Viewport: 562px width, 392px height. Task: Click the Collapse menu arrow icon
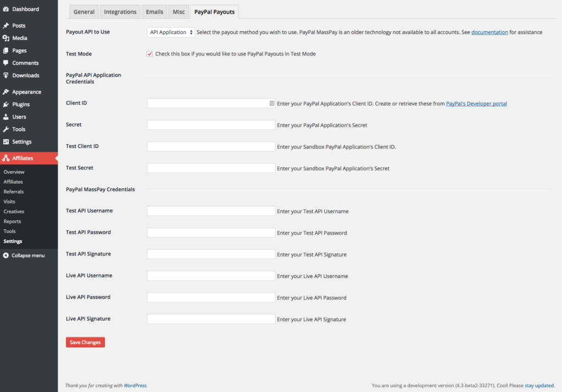pos(5,255)
